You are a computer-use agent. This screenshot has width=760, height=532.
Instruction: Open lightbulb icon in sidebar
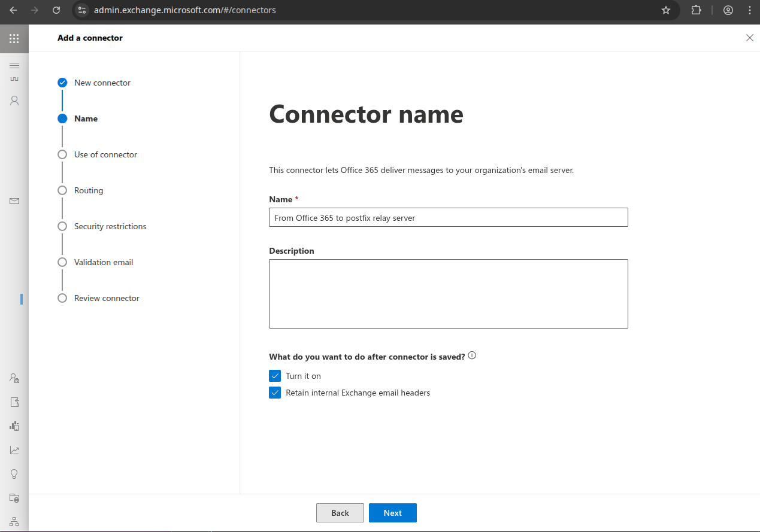point(14,474)
